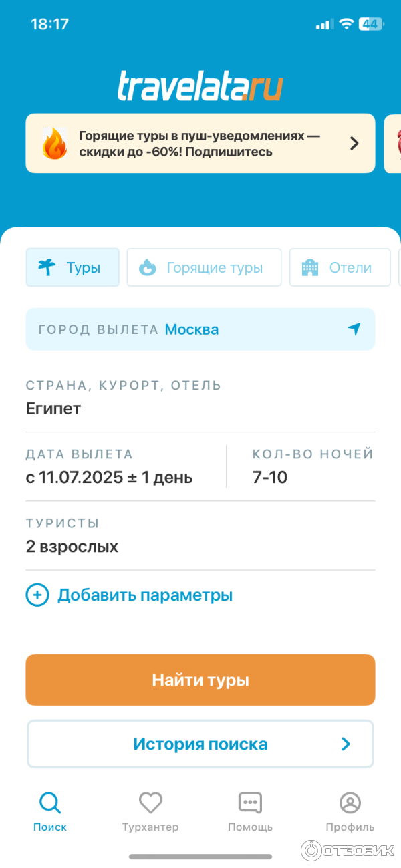Open Профиль user icon
401x868 pixels.
350,803
